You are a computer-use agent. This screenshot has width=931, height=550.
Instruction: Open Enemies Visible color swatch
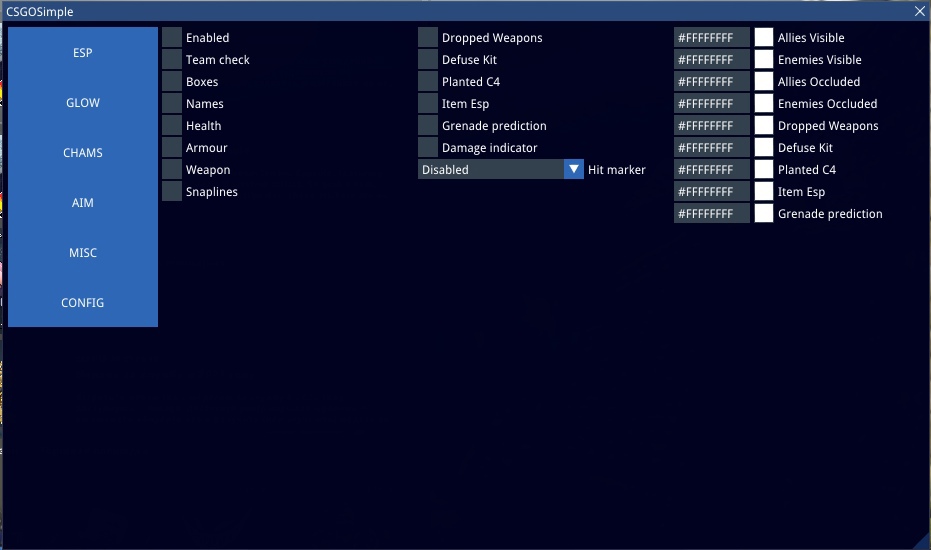click(x=764, y=59)
